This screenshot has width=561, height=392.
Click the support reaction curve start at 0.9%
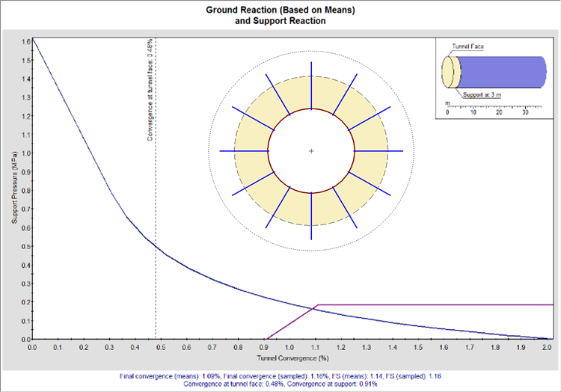(x=267, y=339)
